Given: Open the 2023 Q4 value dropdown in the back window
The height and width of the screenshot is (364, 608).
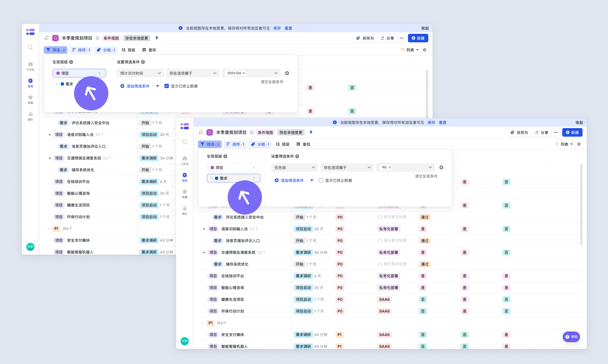Looking at the screenshot, I should (251, 73).
